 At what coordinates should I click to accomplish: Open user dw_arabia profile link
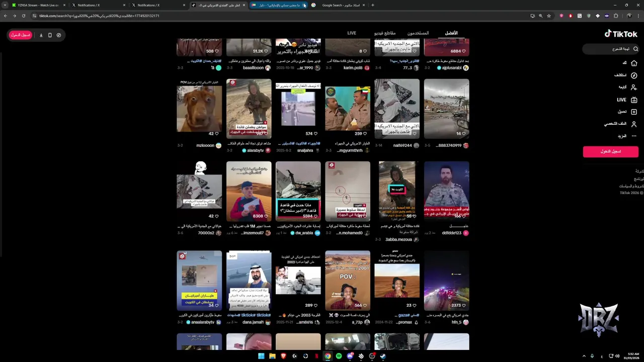pyautogui.click(x=304, y=233)
